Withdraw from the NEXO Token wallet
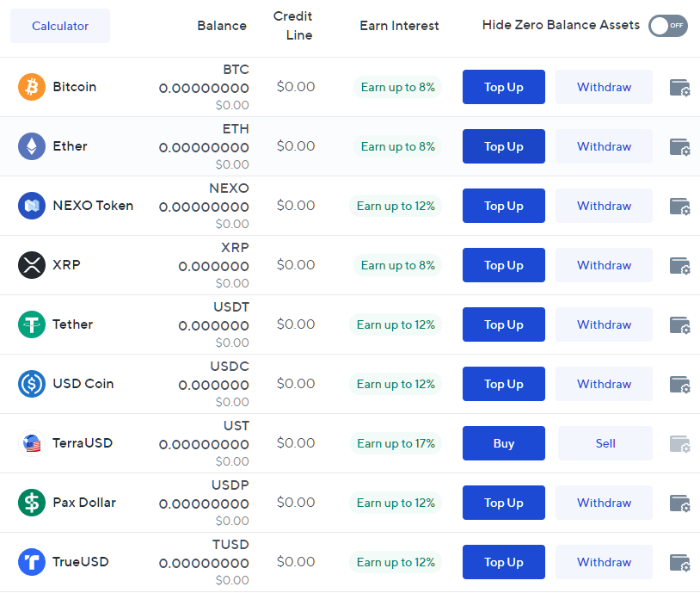 point(604,206)
